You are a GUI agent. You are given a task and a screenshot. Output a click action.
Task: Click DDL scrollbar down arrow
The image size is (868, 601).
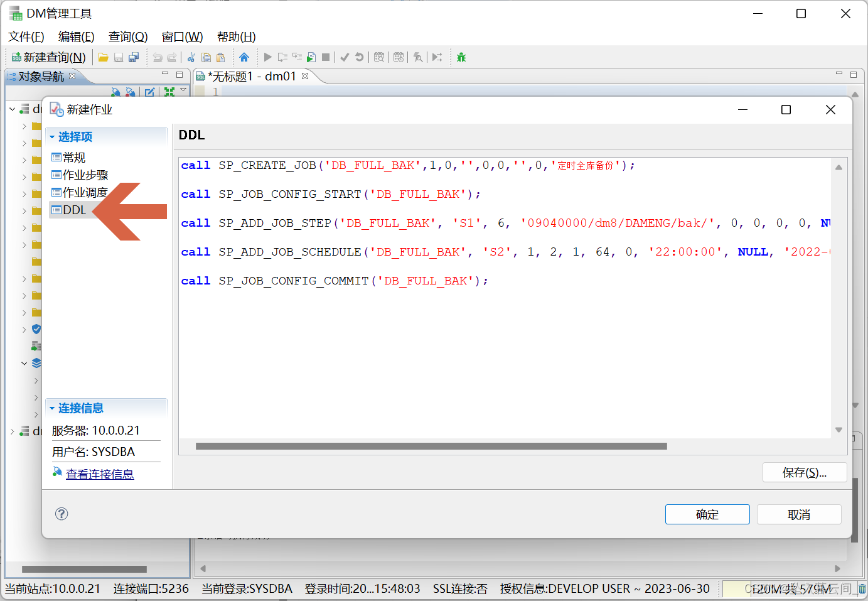pos(839,430)
